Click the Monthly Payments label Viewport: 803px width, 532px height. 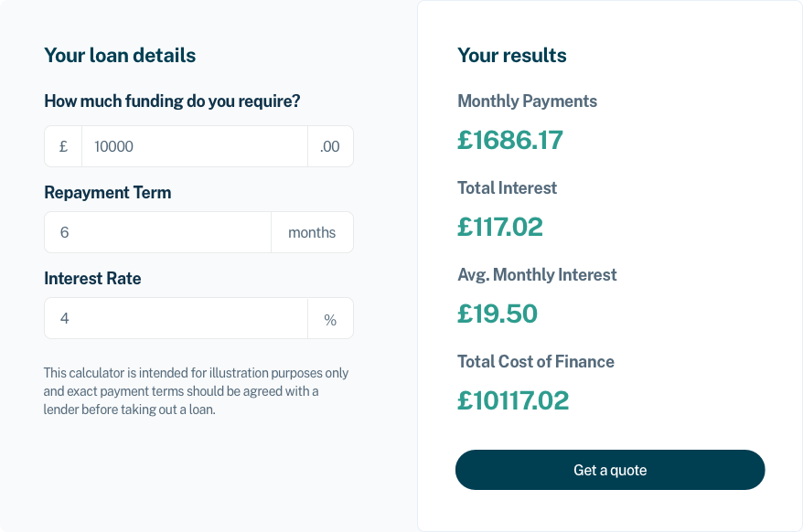point(527,101)
